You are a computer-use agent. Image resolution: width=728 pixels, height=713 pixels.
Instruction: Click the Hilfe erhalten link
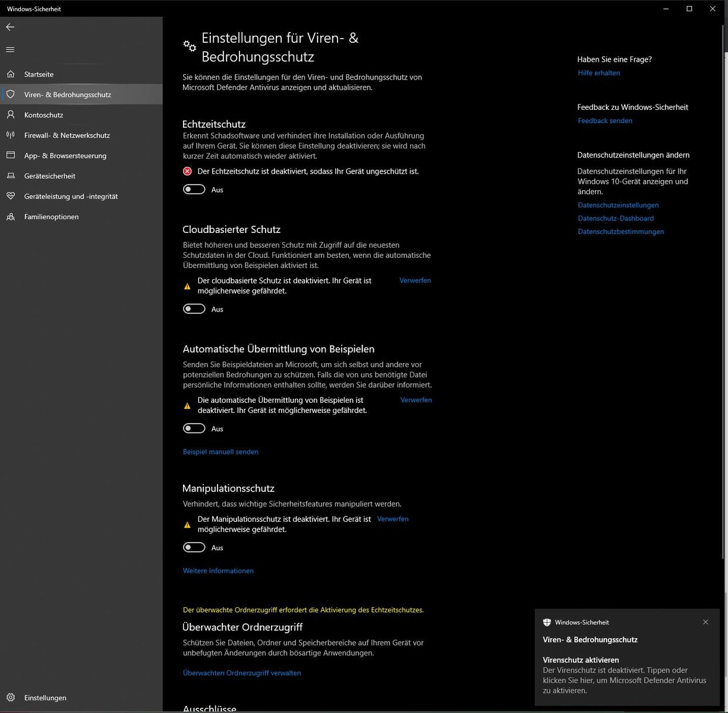coord(598,73)
